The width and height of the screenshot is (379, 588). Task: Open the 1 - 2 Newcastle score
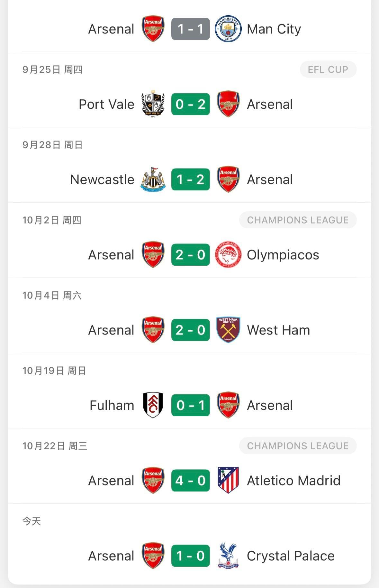click(191, 179)
